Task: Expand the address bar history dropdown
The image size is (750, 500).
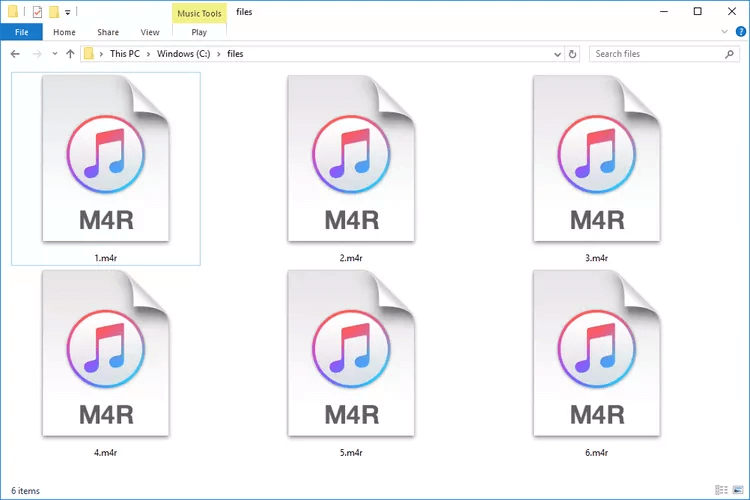Action: 556,54
